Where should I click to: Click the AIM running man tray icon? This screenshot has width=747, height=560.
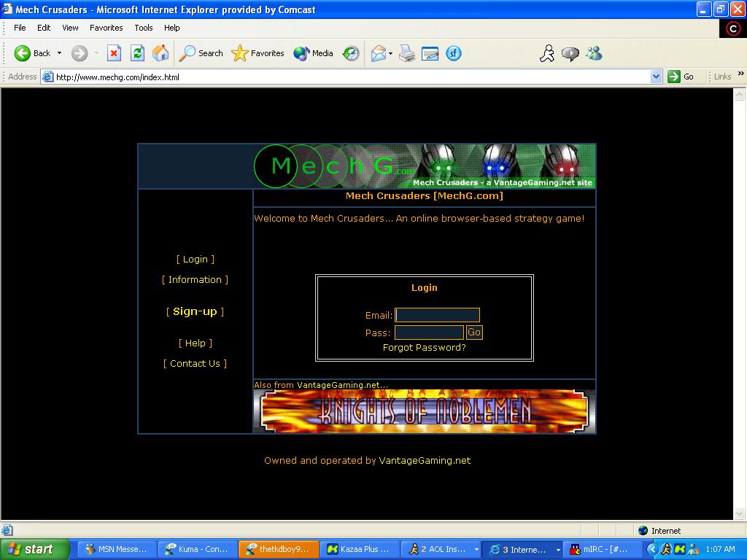tap(666, 550)
